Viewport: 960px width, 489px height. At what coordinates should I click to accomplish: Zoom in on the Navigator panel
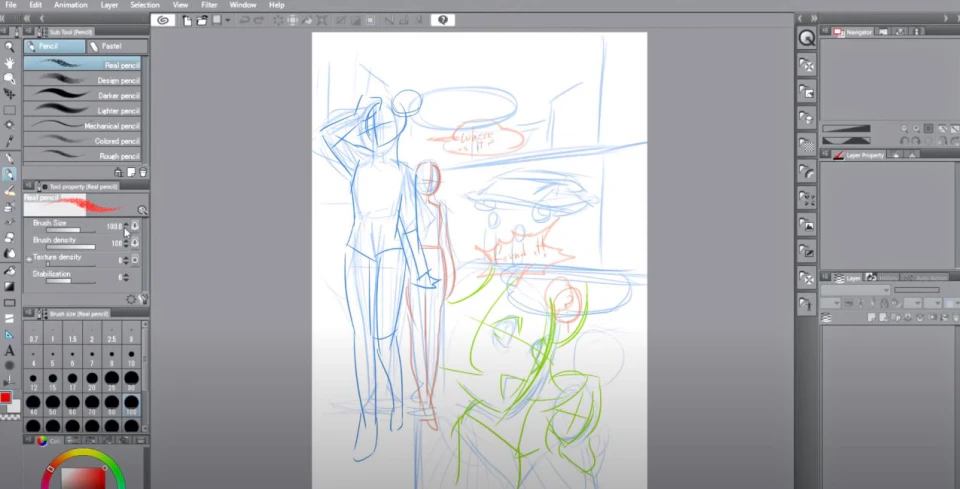(916, 129)
